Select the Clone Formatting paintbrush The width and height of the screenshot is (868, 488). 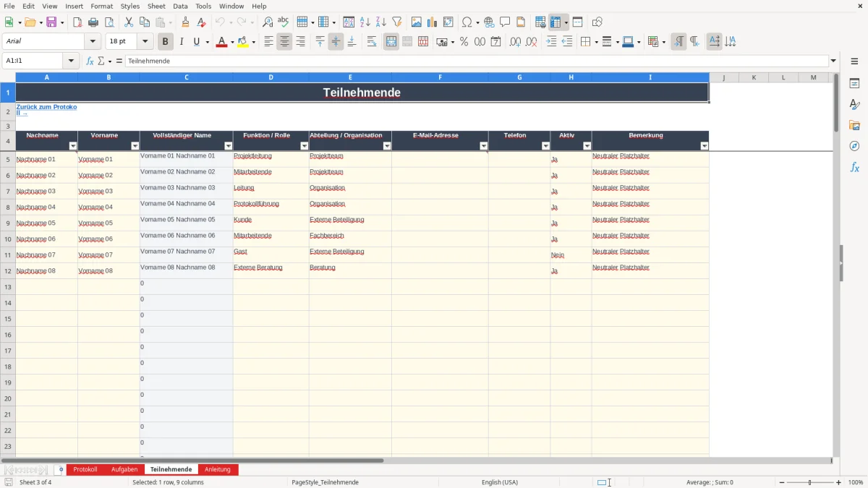coord(185,22)
